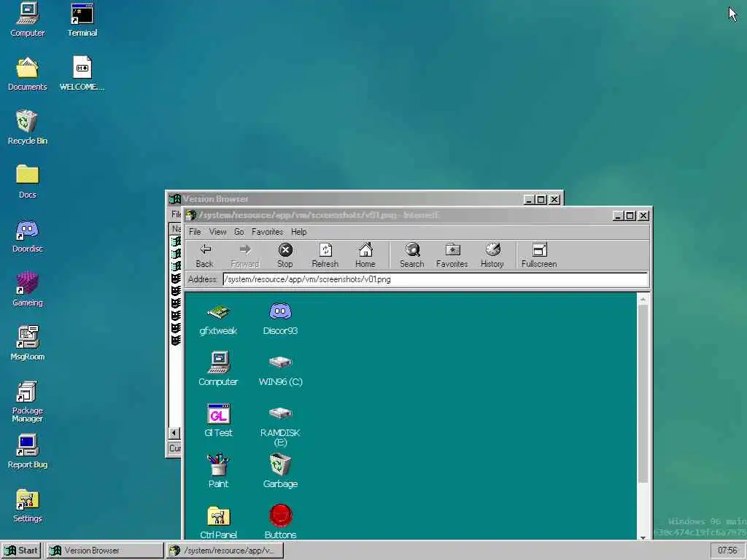Open the Package Manager desktop icon
The width and height of the screenshot is (747, 560).
click(x=27, y=402)
